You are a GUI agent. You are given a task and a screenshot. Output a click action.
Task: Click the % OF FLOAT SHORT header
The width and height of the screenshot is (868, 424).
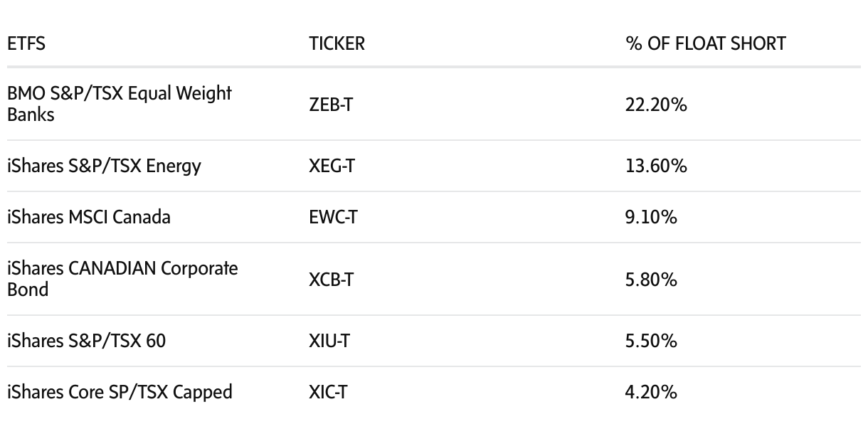tap(705, 43)
